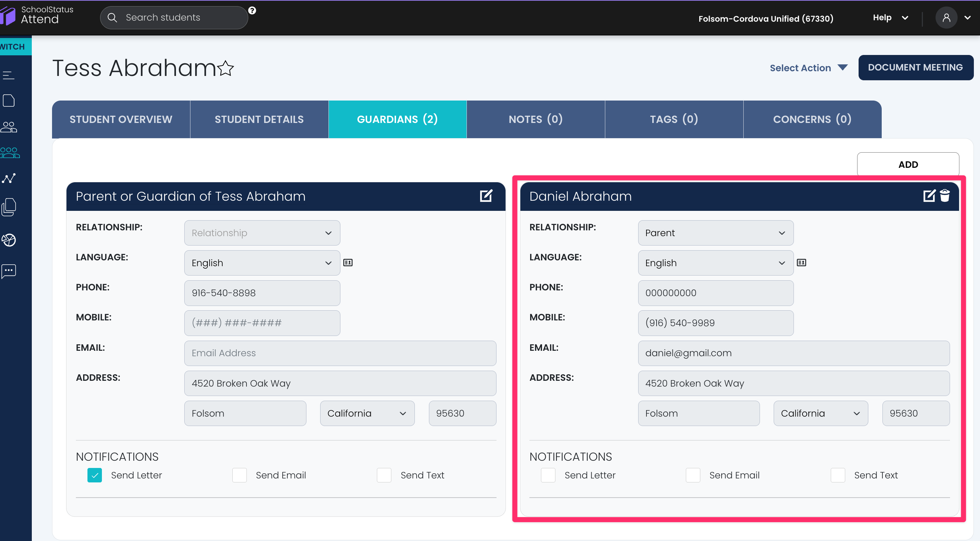The width and height of the screenshot is (980, 541).
Task: Switch to the Student Overview tab
Action: click(121, 120)
